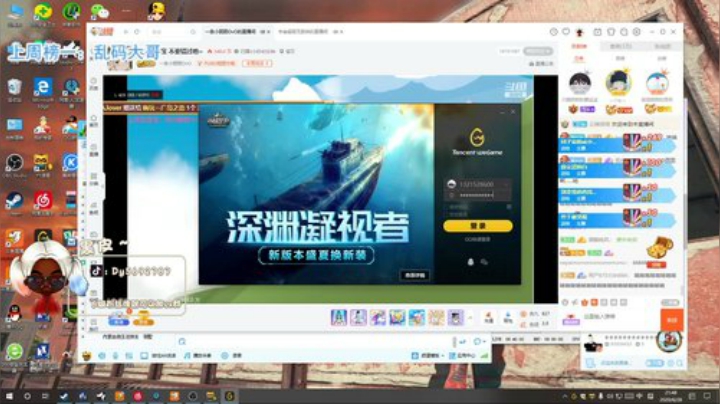720x404 pixels.
Task: Select the first gift icon in the gift bar
Action: [339, 317]
